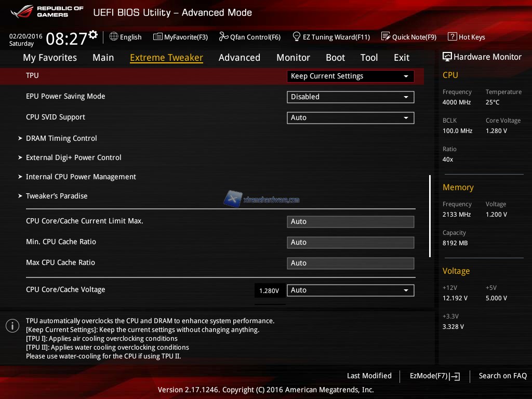Click the globe icon for English language

114,37
